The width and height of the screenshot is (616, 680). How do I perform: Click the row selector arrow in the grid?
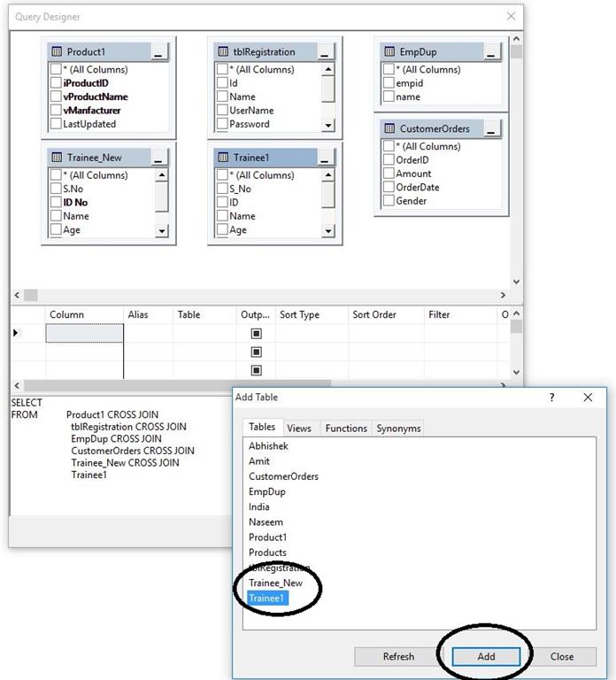pos(16,333)
